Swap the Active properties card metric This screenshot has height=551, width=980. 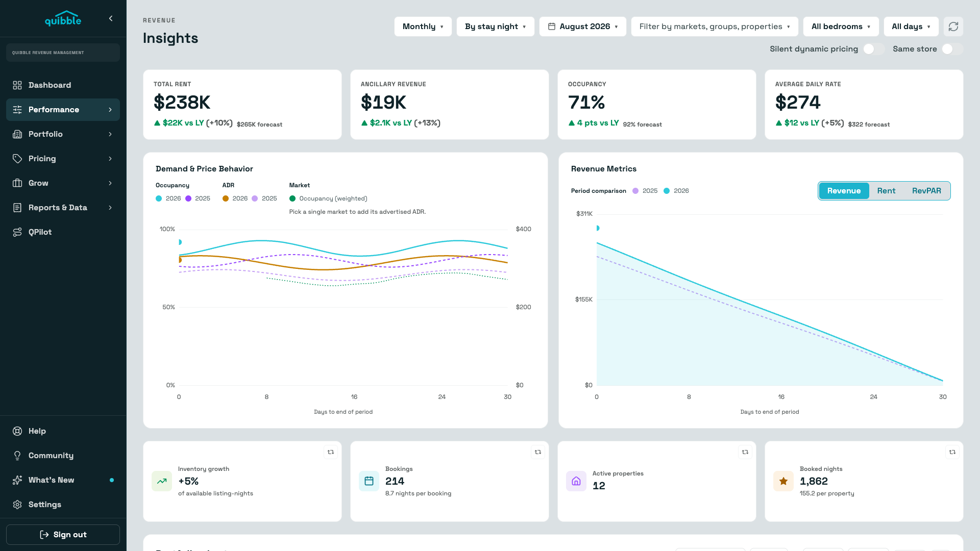coord(745,452)
